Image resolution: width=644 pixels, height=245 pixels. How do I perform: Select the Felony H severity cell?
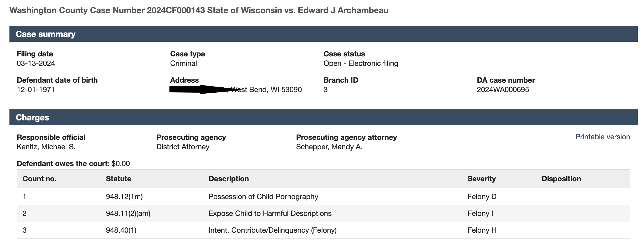(x=482, y=230)
